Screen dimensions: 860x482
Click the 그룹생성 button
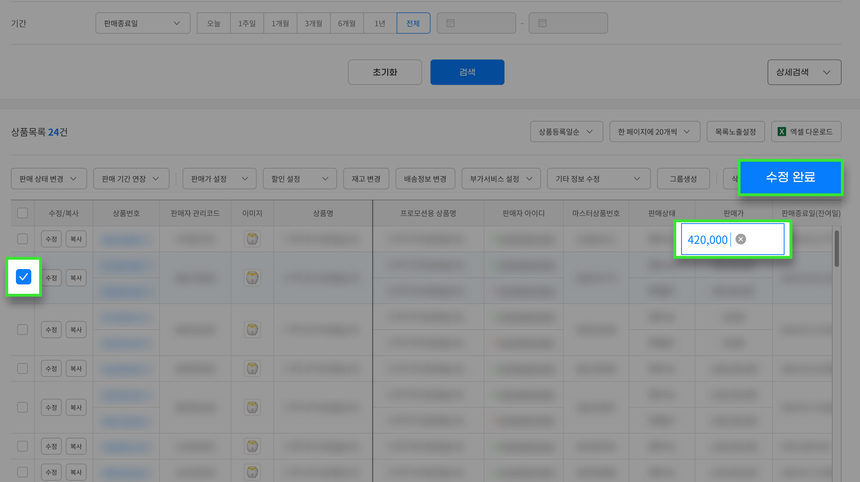683,179
